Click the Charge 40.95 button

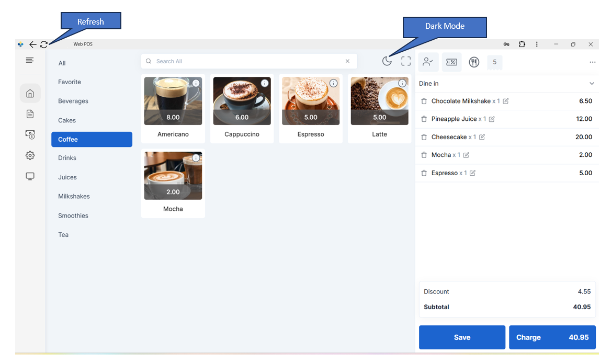[x=552, y=337]
